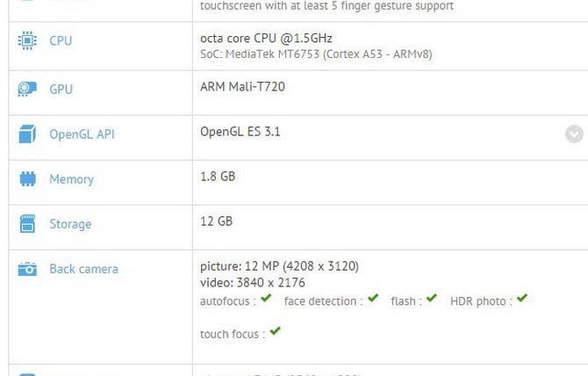
Task: Click the HDR photo green checkmark
Action: click(x=522, y=299)
